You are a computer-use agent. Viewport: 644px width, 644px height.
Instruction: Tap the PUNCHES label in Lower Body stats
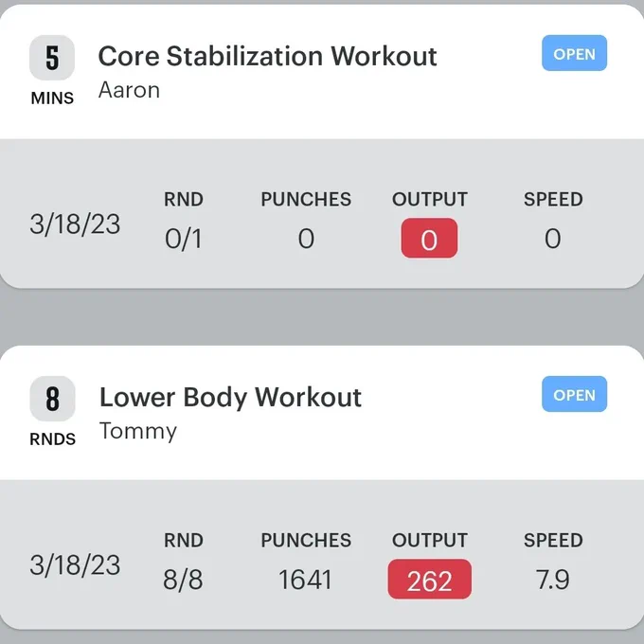306,540
